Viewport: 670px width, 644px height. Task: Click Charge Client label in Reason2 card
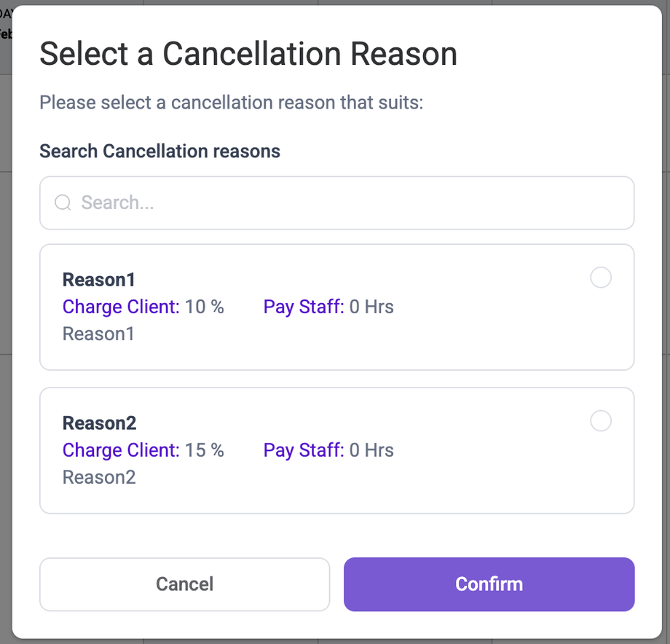click(x=121, y=450)
